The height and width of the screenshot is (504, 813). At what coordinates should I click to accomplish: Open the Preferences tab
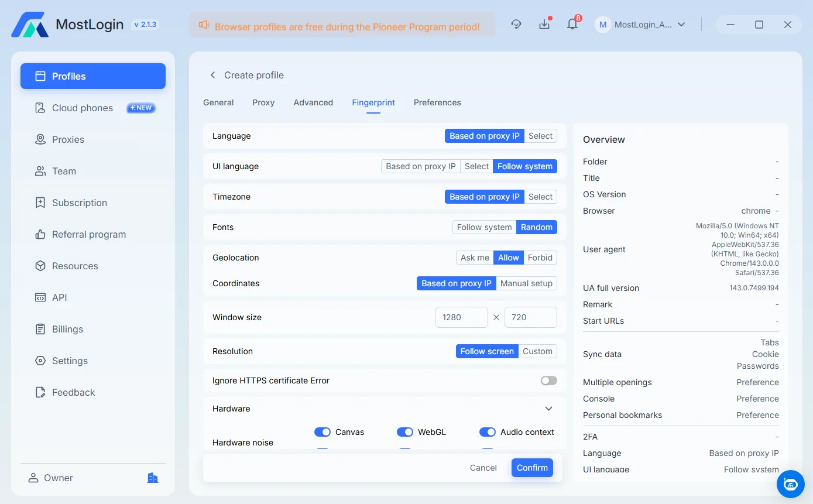pyautogui.click(x=437, y=102)
